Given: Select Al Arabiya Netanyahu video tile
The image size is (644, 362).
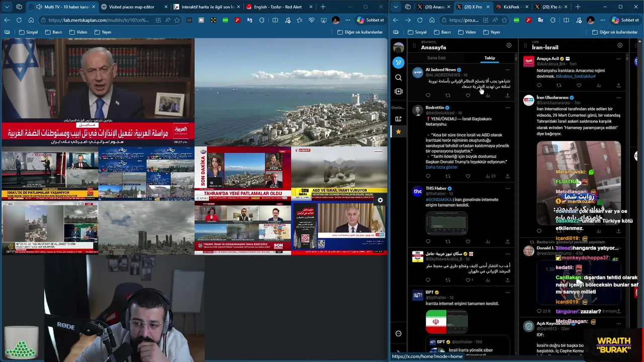Looking at the screenshot, I should tap(98, 93).
